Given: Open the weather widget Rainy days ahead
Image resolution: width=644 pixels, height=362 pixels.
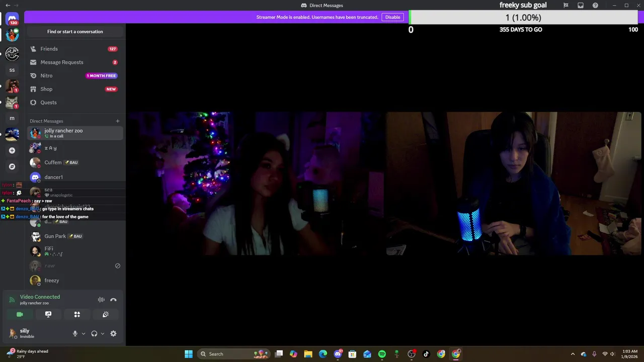Looking at the screenshot, I should click(x=28, y=354).
